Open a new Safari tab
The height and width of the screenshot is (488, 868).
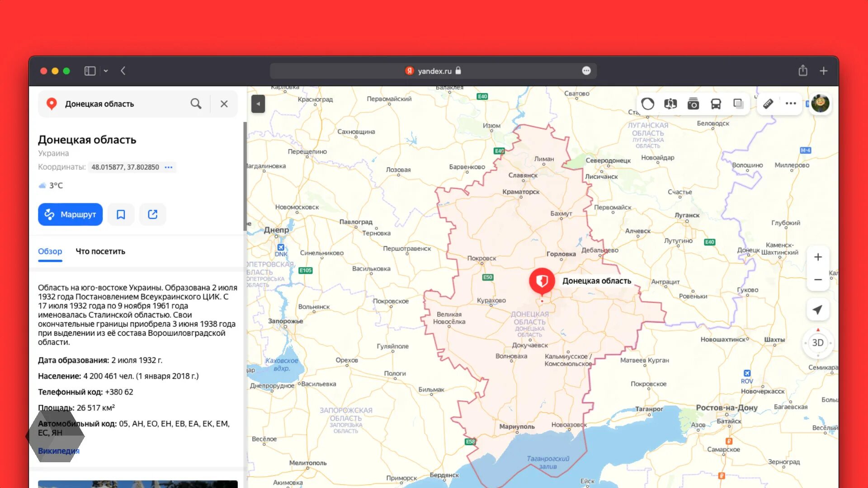[824, 71]
